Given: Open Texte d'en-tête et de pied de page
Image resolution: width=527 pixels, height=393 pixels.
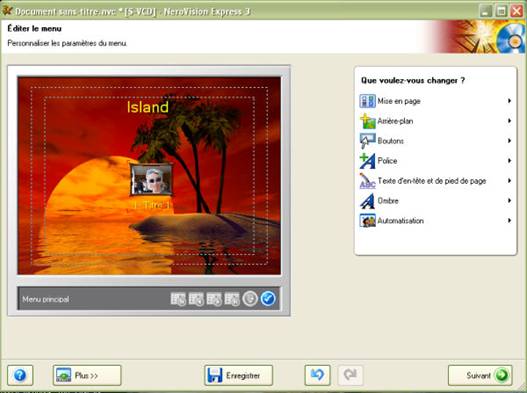Looking at the screenshot, I should coord(432,181).
